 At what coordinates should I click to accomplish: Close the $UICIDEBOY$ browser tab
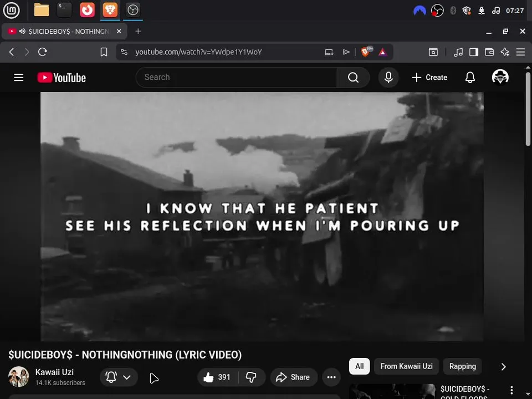click(x=119, y=31)
